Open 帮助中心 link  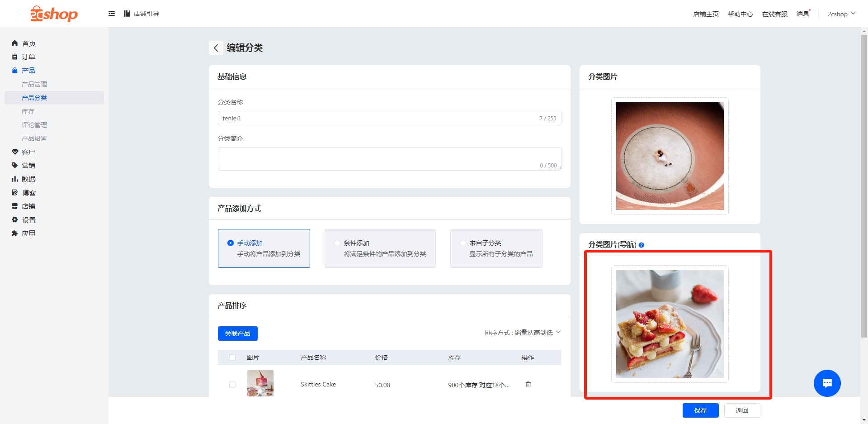click(741, 14)
